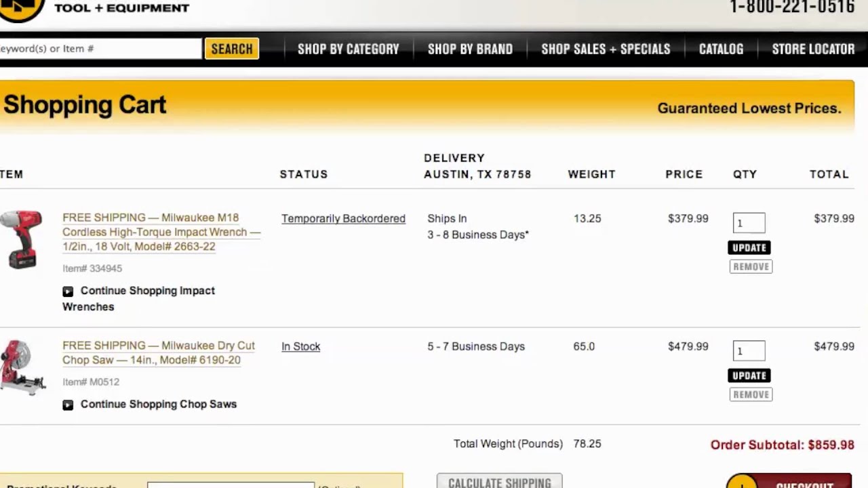Click REMOVE for the impact wrench row
The width and height of the screenshot is (868, 488).
[x=751, y=266]
